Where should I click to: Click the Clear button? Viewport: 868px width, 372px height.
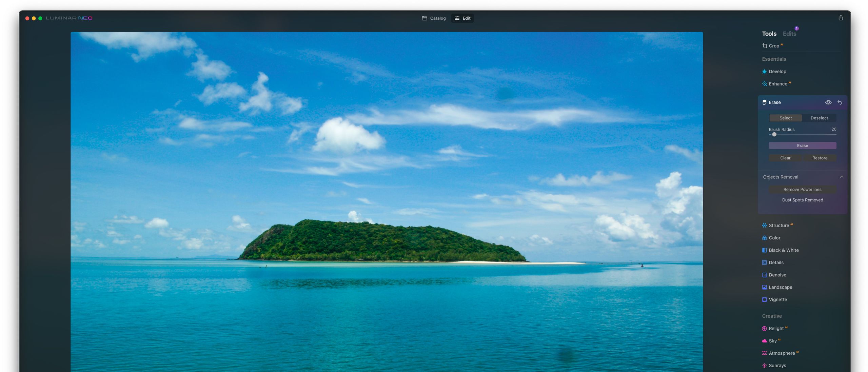click(x=785, y=158)
